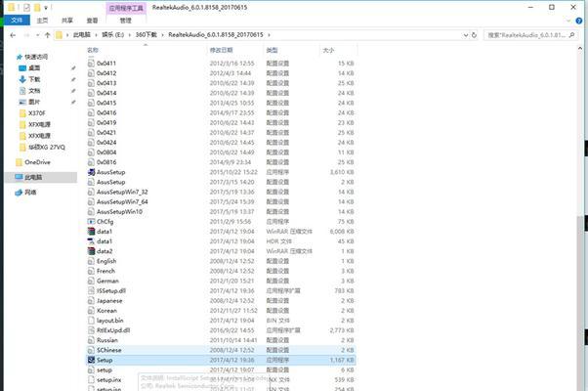Select the 0x0804 config file icon
The width and height of the screenshot is (588, 391).
point(91,152)
